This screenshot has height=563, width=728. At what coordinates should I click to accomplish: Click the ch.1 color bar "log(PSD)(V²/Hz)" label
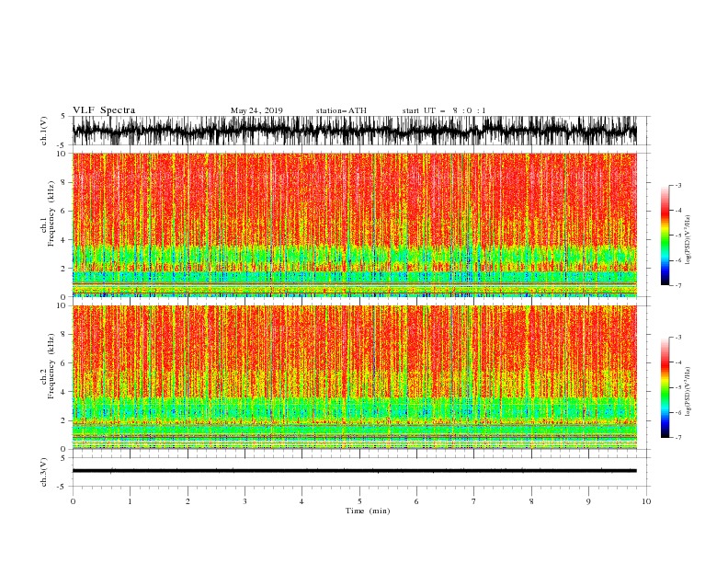click(688, 240)
